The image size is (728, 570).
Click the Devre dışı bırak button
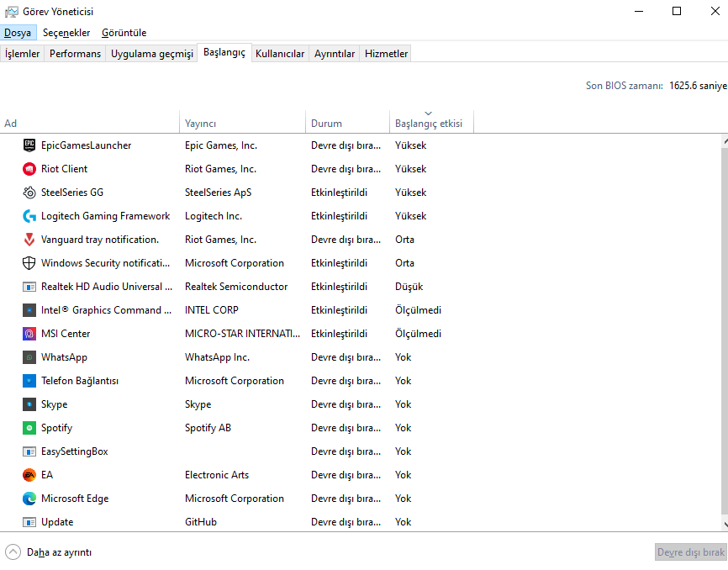[x=691, y=552]
